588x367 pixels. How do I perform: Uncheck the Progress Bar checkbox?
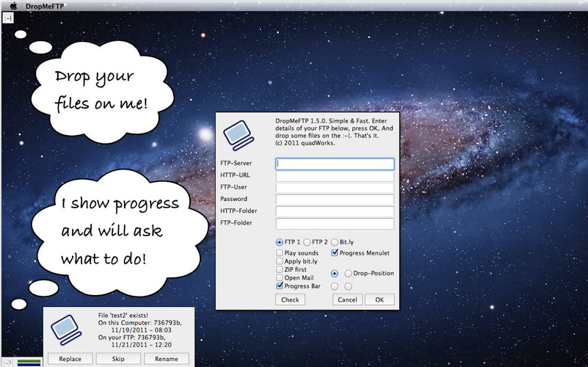tap(280, 286)
